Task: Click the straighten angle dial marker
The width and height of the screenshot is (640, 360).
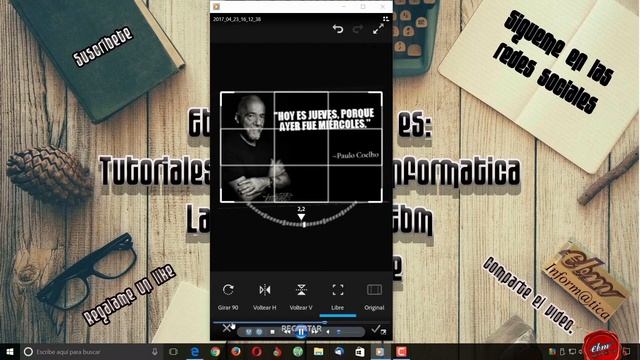Action: point(301,217)
